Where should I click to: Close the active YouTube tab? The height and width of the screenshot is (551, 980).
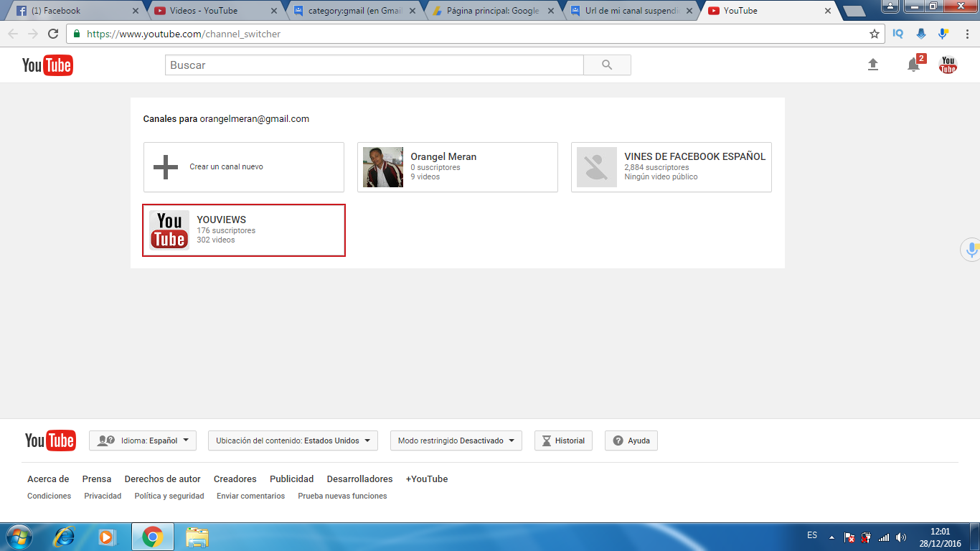(x=827, y=11)
